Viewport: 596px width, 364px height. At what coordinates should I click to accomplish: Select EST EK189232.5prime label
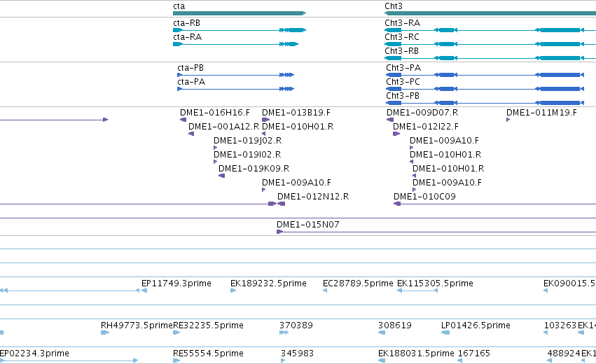(x=268, y=283)
